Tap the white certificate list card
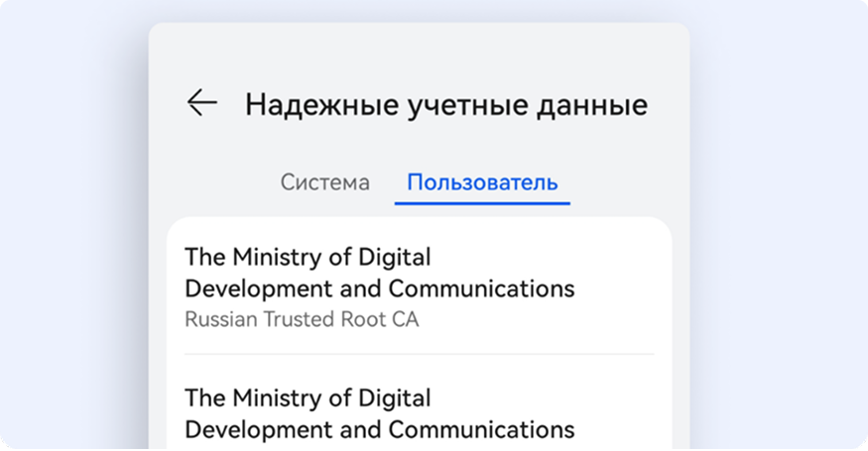 pos(419,334)
